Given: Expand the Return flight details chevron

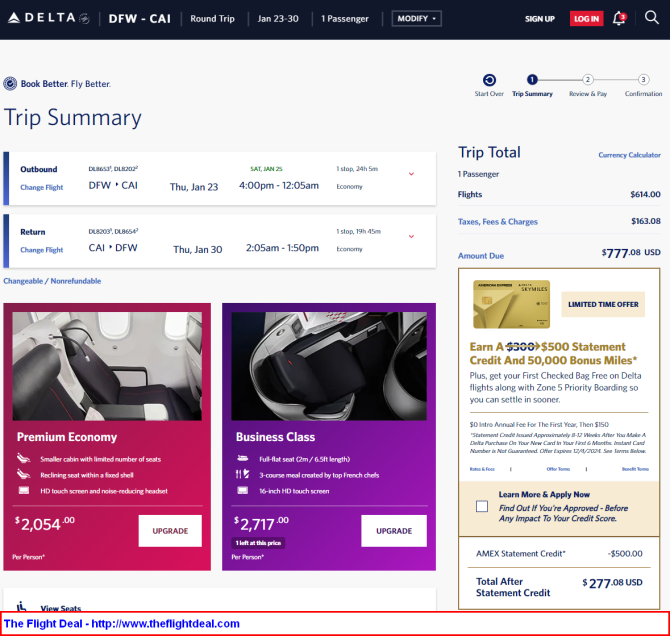Looking at the screenshot, I should pos(411,236).
